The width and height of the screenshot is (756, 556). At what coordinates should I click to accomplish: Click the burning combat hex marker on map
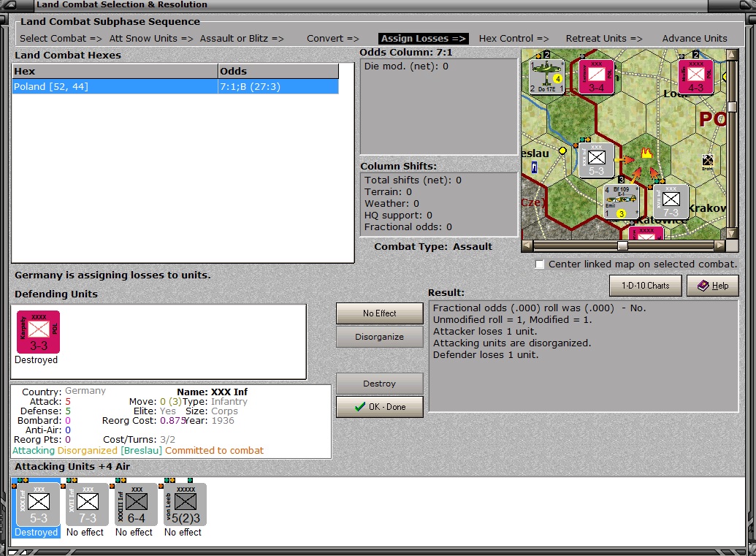pos(646,153)
